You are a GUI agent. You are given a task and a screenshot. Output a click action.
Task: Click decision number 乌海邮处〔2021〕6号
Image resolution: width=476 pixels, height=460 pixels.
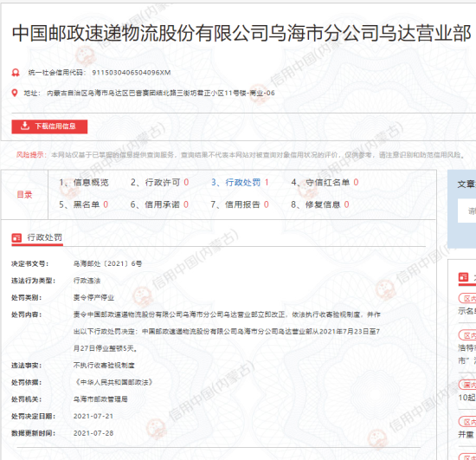(x=107, y=263)
